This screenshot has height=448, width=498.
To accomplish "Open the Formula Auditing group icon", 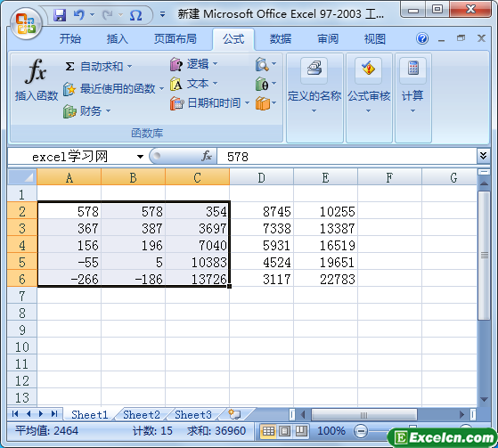I will tap(369, 69).
